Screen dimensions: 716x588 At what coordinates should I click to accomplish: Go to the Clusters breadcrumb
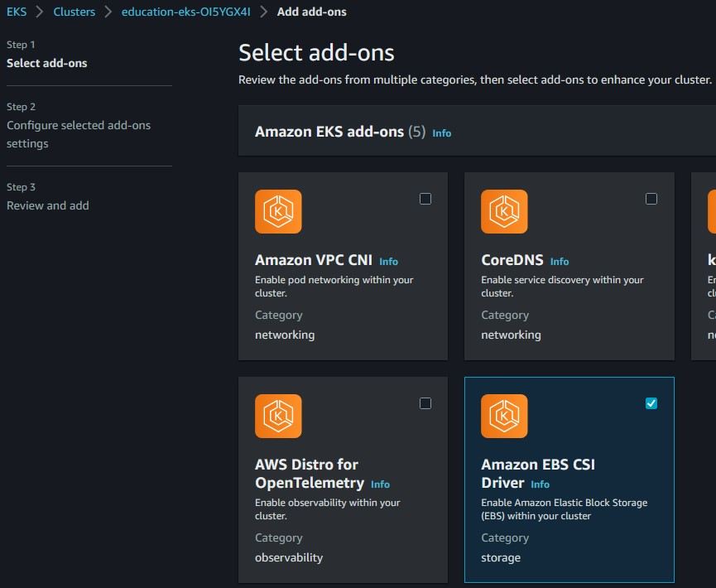tap(74, 12)
